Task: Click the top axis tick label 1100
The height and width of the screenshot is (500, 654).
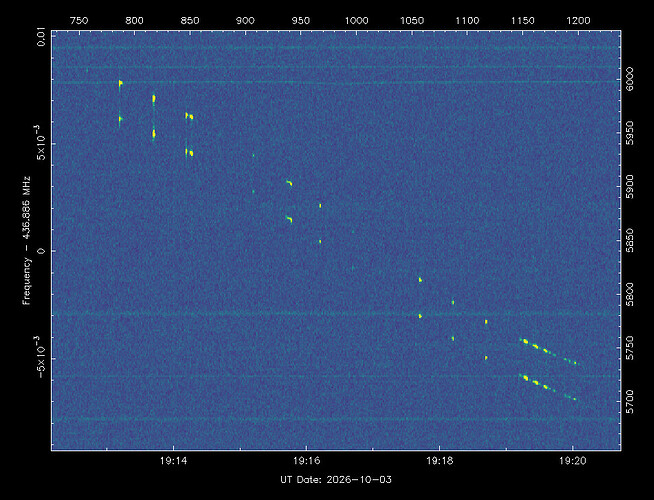Action: click(467, 20)
